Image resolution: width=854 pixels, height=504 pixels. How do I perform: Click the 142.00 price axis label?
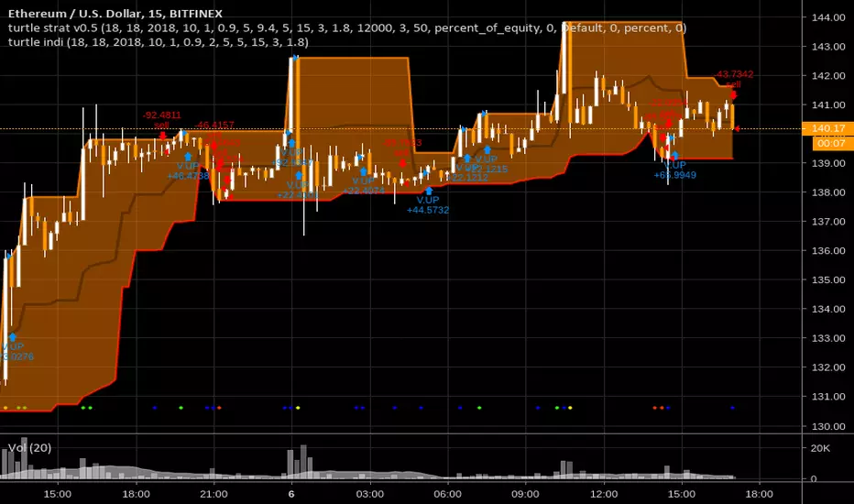828,76
